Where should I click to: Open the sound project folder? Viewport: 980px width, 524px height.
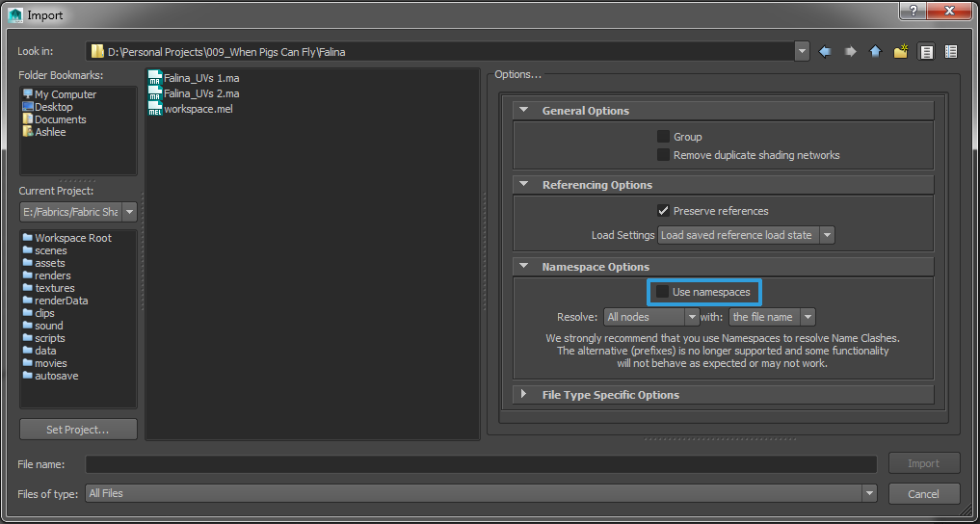(42, 326)
